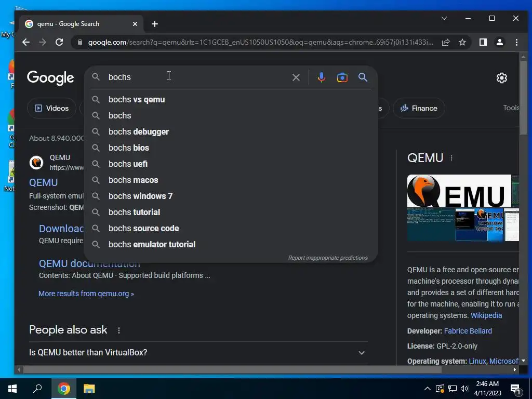Go back using the browser back arrow
Screen dimensions: 532x399
click(26, 43)
